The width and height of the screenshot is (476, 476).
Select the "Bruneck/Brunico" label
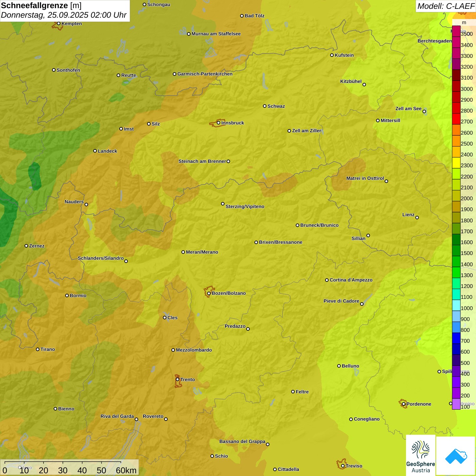[319, 225]
